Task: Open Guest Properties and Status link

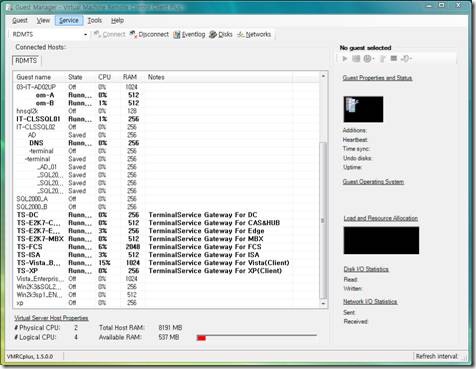Action: [377, 78]
